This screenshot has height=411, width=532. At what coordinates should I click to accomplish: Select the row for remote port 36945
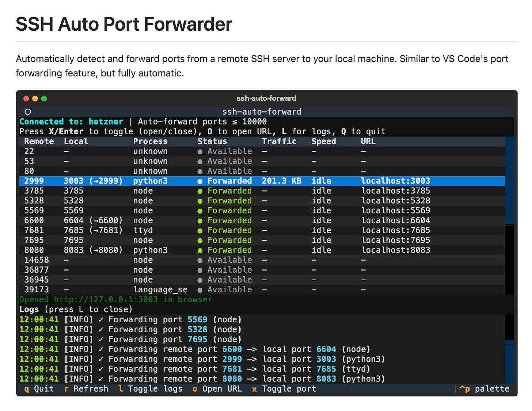(262, 280)
